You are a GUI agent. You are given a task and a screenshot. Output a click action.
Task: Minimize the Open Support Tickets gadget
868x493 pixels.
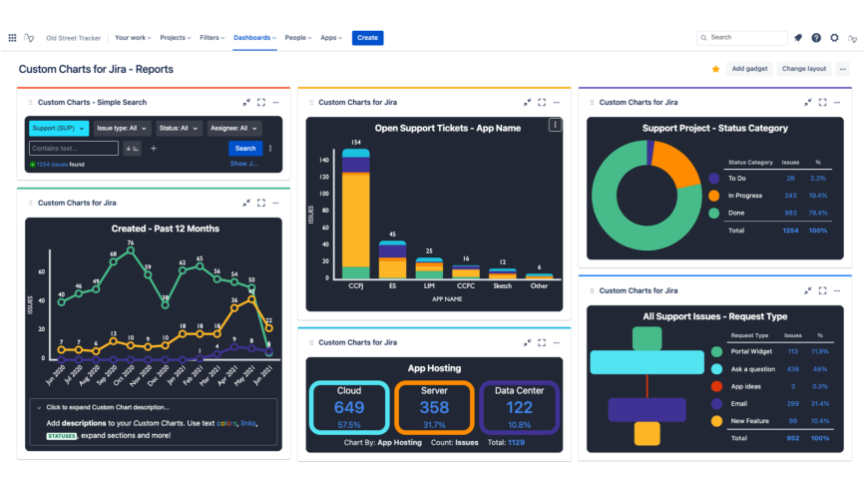pyautogui.click(x=527, y=102)
